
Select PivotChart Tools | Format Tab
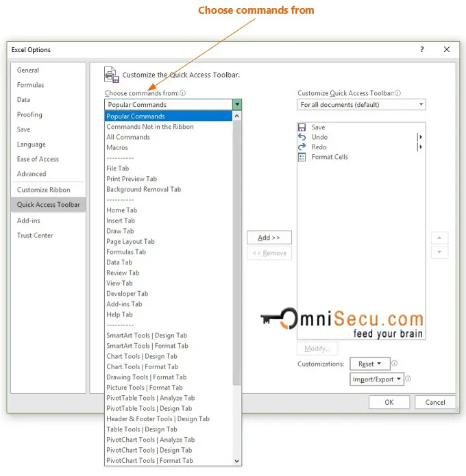pos(169,461)
